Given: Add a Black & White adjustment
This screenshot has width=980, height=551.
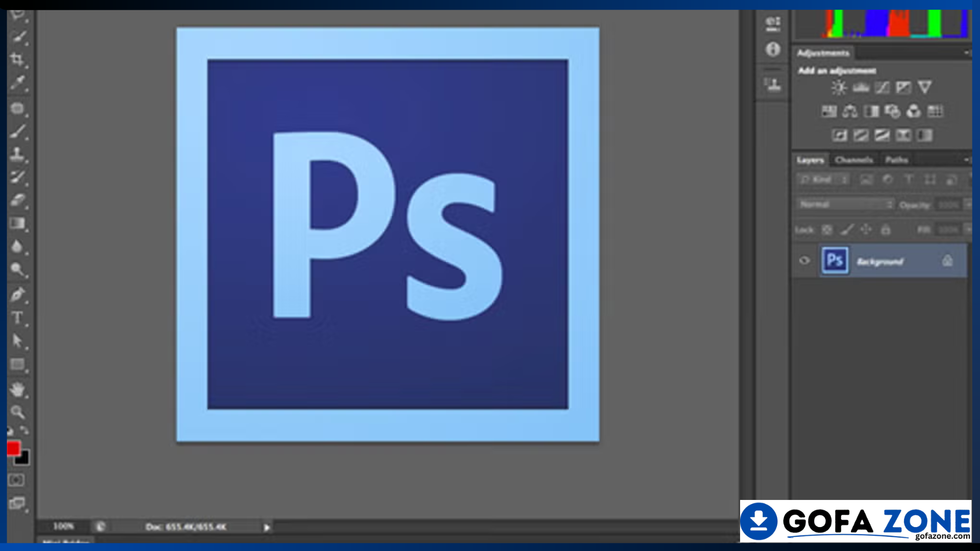Looking at the screenshot, I should pos(871,111).
